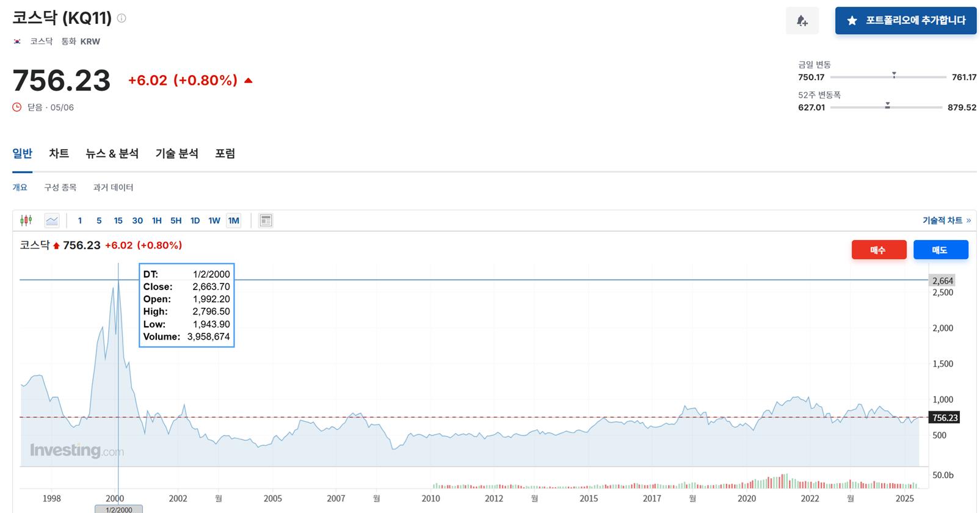Click the 2,664 price axis label
Viewport: 980px width, 513px height.
[942, 281]
